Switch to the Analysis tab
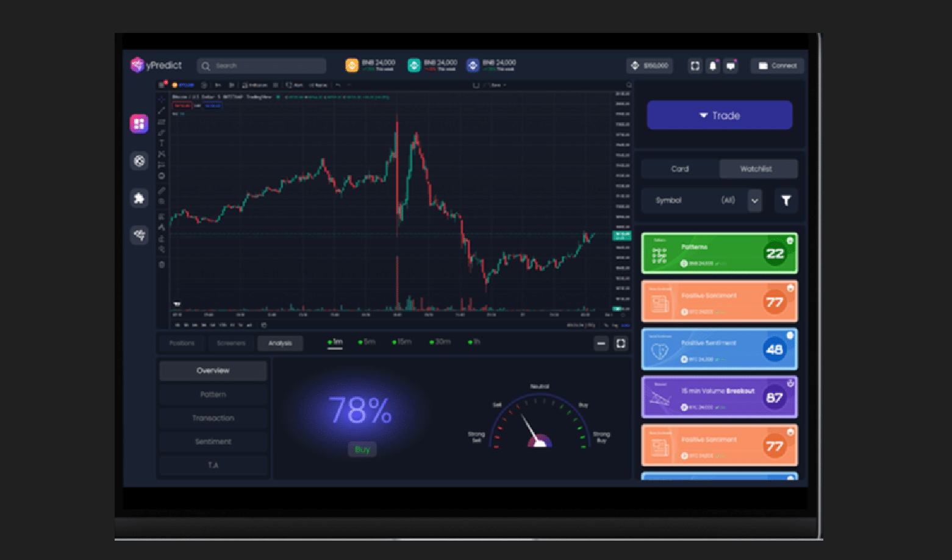This screenshot has width=952, height=560. click(280, 343)
